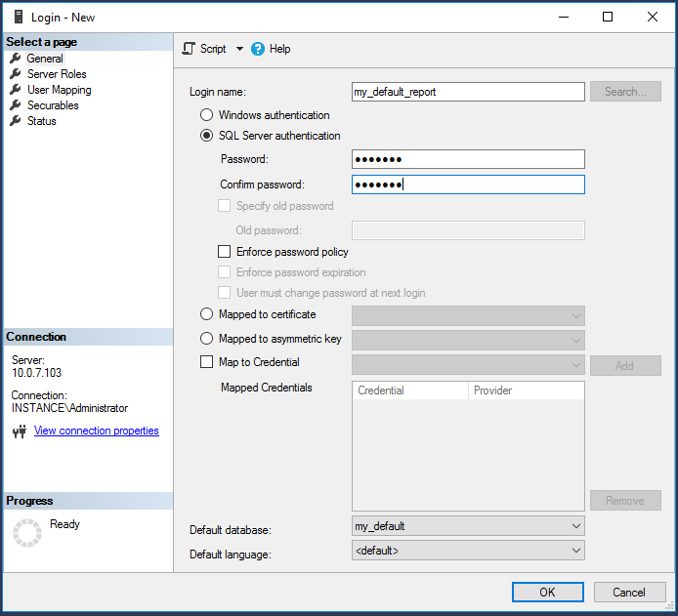Open View connection properties link

[96, 431]
